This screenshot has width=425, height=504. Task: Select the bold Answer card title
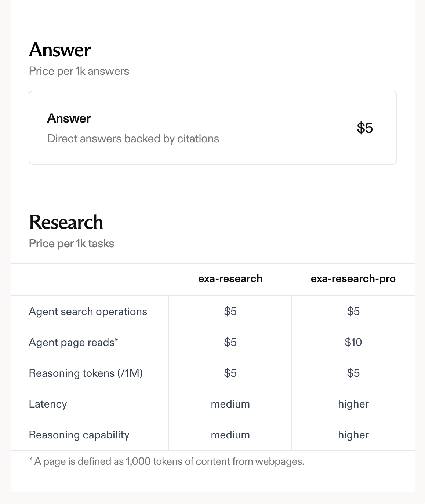[69, 118]
